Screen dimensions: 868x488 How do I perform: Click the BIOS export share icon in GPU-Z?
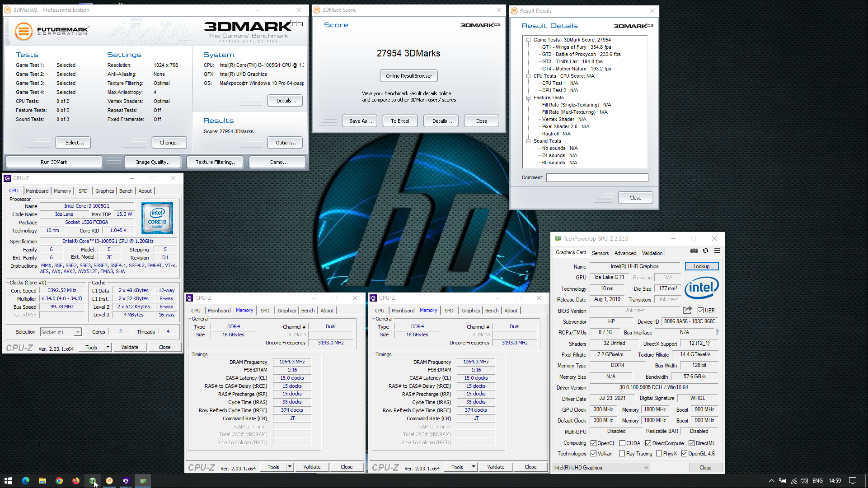tap(687, 310)
